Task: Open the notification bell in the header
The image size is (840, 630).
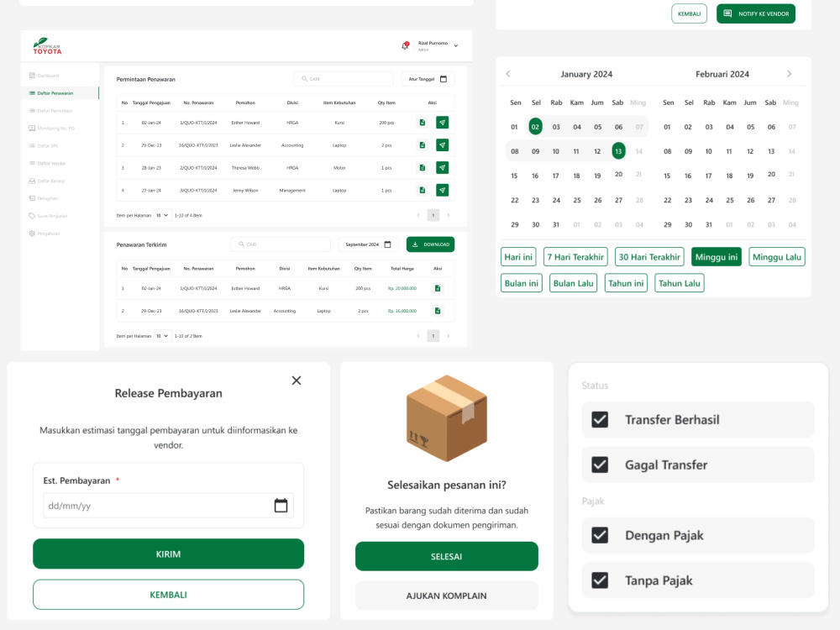Action: coord(405,46)
